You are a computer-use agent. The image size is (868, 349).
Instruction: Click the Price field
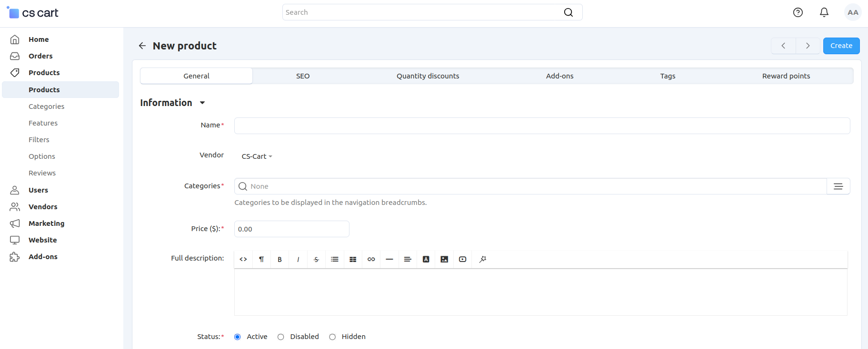pyautogui.click(x=292, y=229)
